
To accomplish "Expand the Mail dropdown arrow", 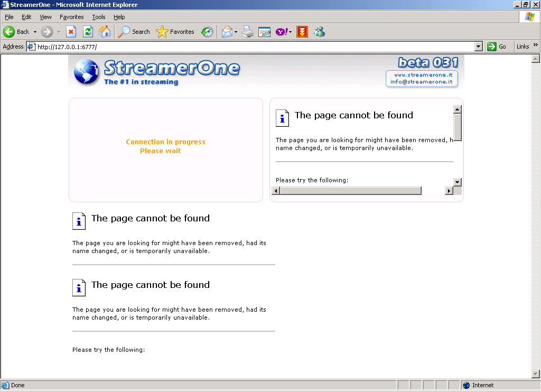I will coord(236,32).
